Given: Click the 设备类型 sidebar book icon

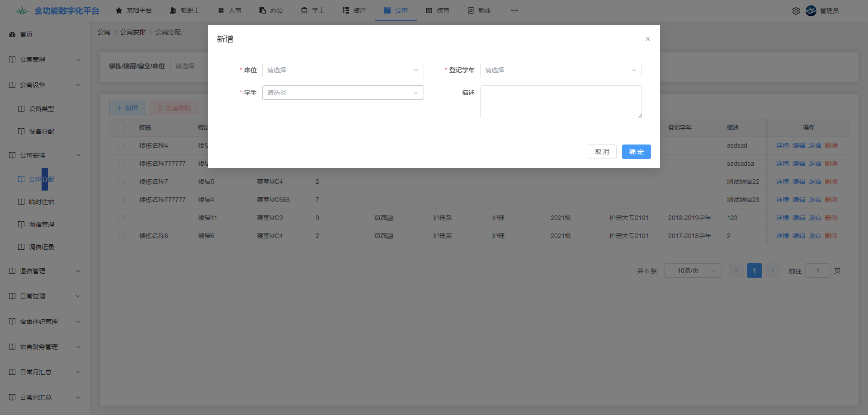Looking at the screenshot, I should 21,109.
